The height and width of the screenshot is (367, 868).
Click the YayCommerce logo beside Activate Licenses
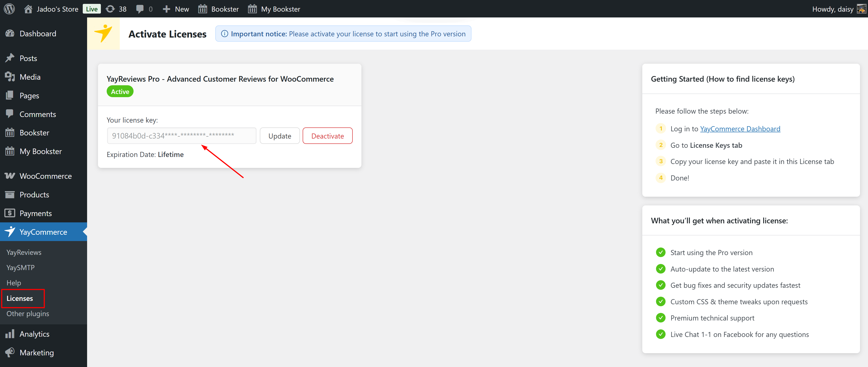pyautogui.click(x=103, y=33)
